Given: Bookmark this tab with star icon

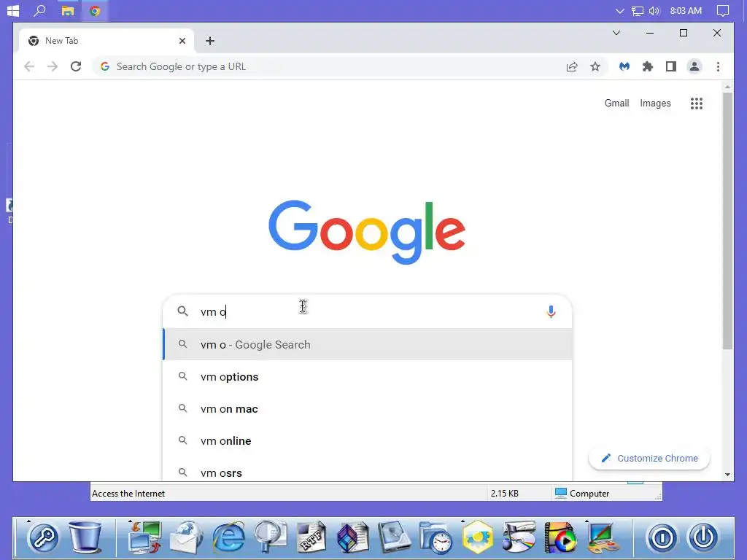Looking at the screenshot, I should [595, 66].
